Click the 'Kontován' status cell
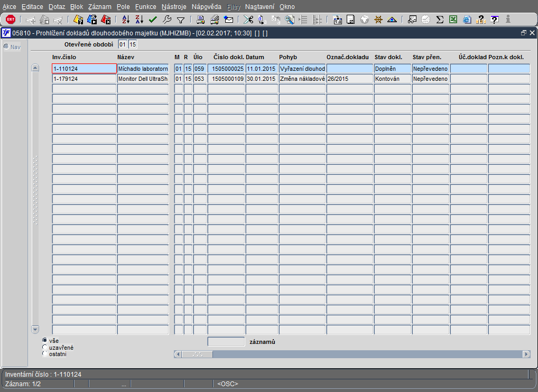 [x=393, y=79]
